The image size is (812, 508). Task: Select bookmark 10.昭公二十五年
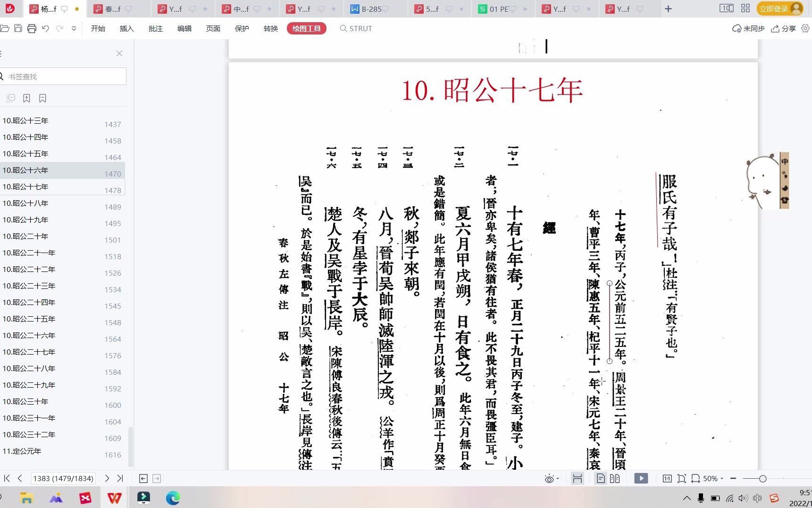(x=62, y=319)
